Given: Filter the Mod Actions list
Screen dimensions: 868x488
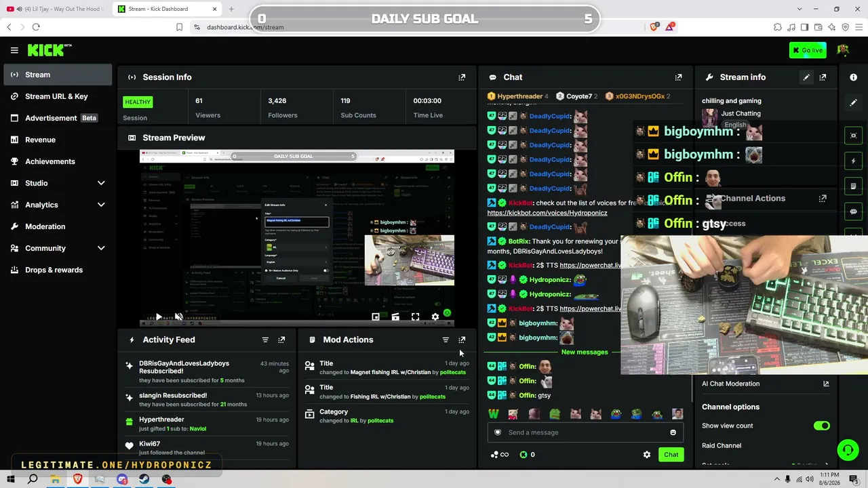Looking at the screenshot, I should click(x=446, y=340).
